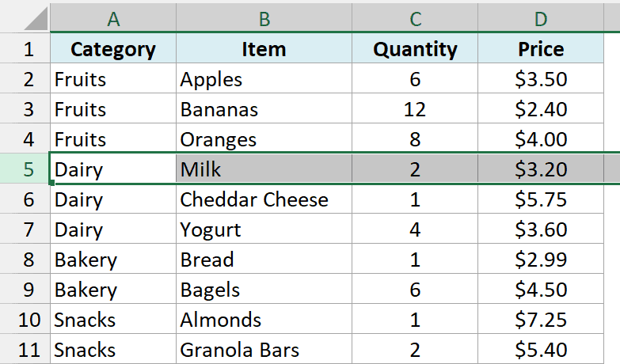This screenshot has width=620, height=364.
Task: Select the Bananas quantity cell showing 12
Action: pyautogui.click(x=415, y=109)
